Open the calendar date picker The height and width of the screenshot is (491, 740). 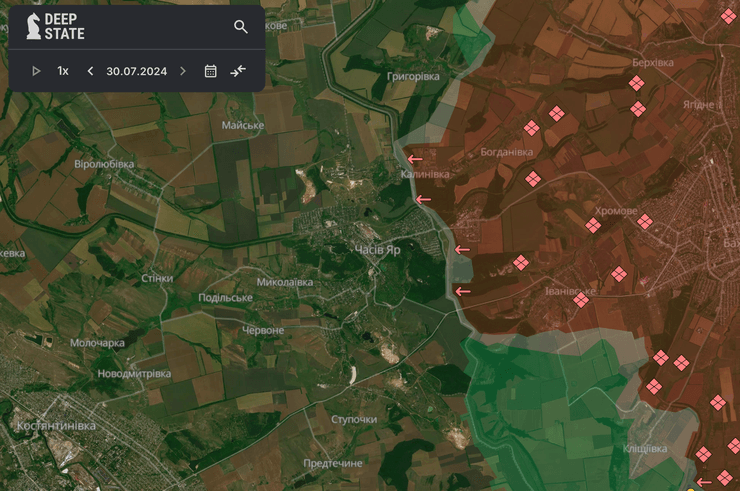coord(211,71)
